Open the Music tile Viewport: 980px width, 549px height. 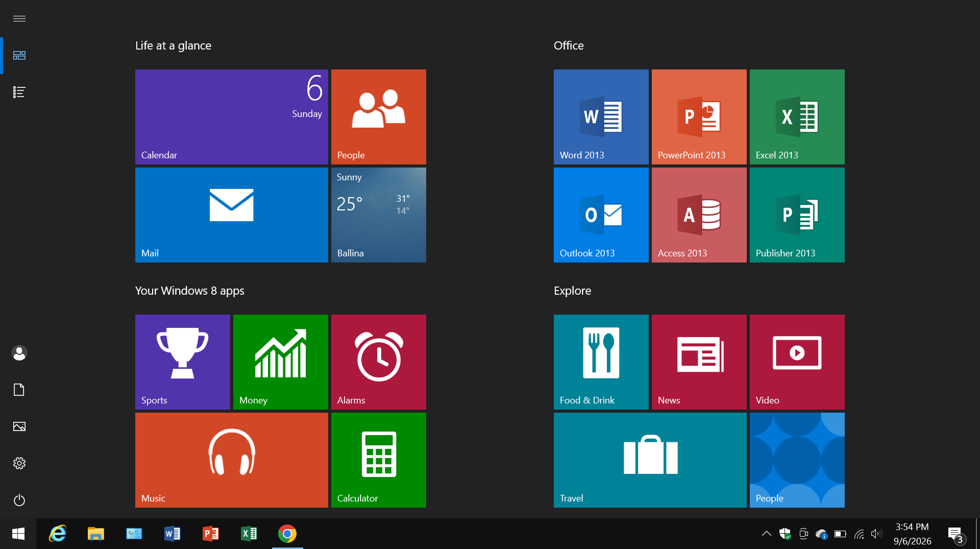coord(232,460)
